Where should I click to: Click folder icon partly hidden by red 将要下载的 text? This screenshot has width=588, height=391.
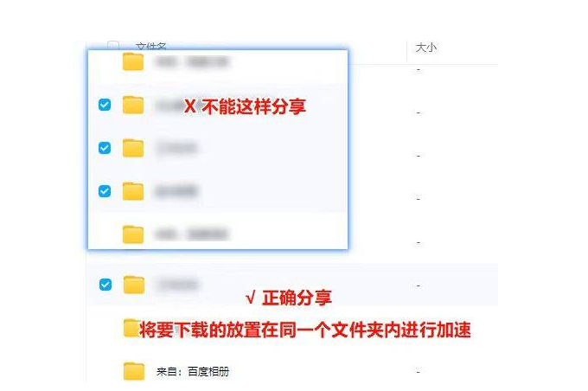(131, 328)
